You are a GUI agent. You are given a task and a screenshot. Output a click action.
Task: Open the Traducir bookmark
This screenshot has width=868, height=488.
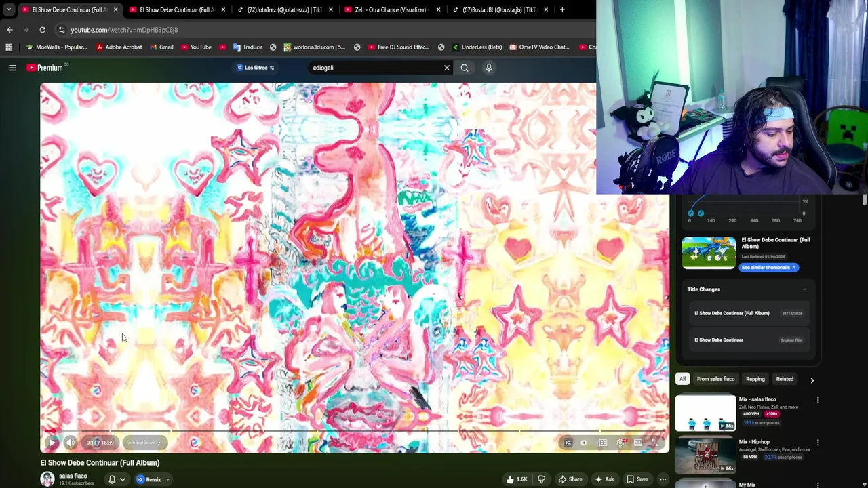point(248,47)
